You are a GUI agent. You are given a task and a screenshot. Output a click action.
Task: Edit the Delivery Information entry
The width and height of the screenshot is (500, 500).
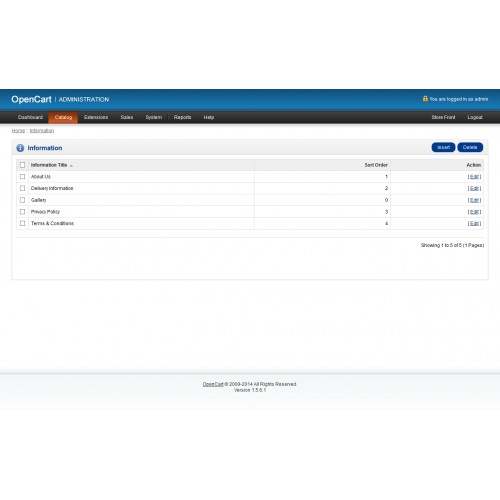pyautogui.click(x=474, y=188)
